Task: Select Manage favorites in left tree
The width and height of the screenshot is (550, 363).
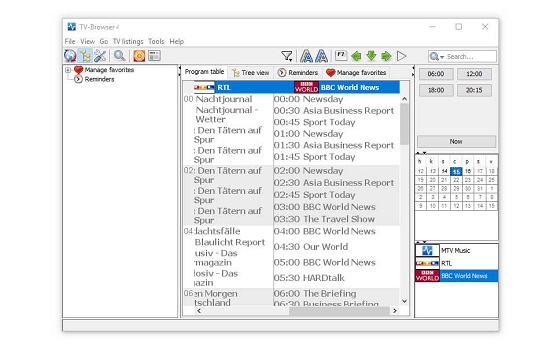Action: pyautogui.click(x=109, y=70)
